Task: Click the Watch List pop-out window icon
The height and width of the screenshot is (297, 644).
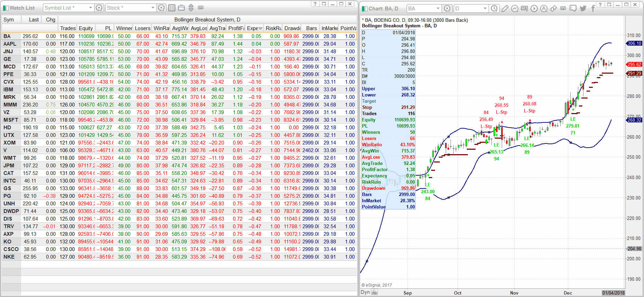Action: [324, 4]
